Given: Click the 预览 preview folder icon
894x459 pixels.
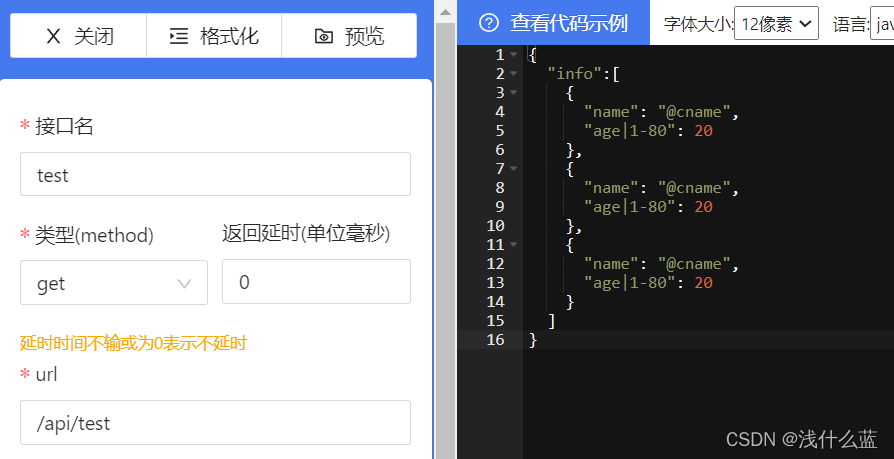Looking at the screenshot, I should point(323,37).
